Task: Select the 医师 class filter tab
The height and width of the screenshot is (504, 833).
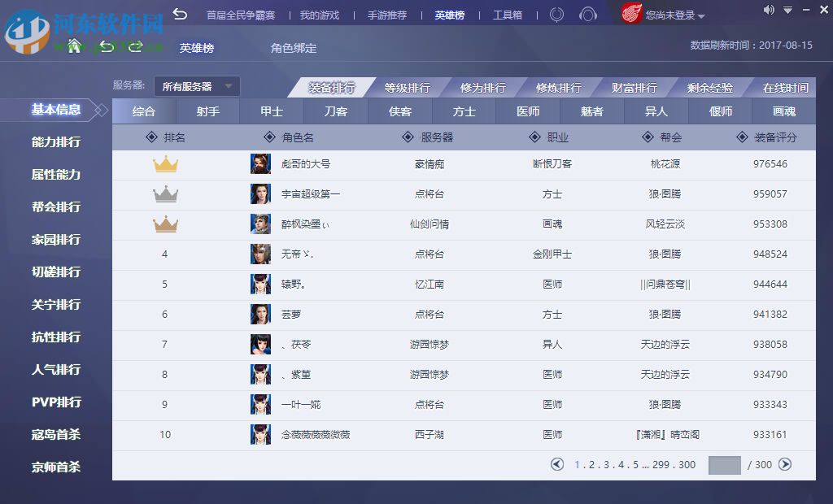Action: pyautogui.click(x=528, y=111)
